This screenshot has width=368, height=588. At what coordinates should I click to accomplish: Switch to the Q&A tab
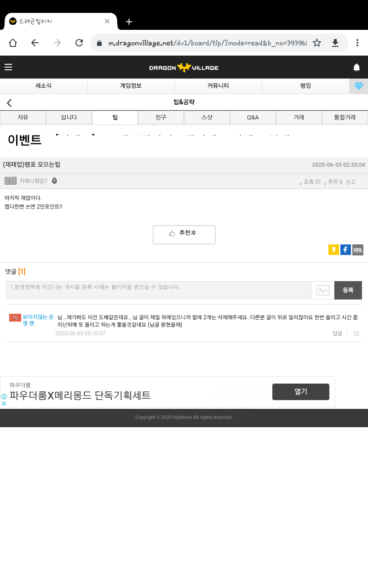(x=253, y=118)
